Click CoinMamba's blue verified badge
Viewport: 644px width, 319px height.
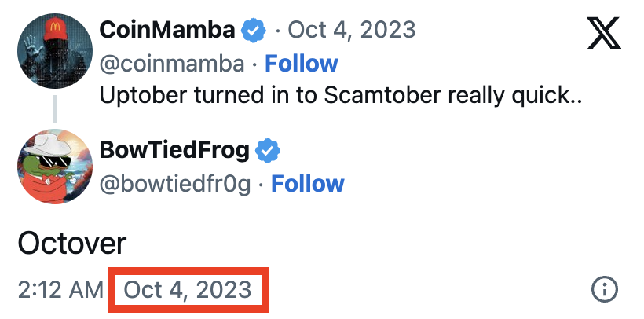pyautogui.click(x=254, y=31)
